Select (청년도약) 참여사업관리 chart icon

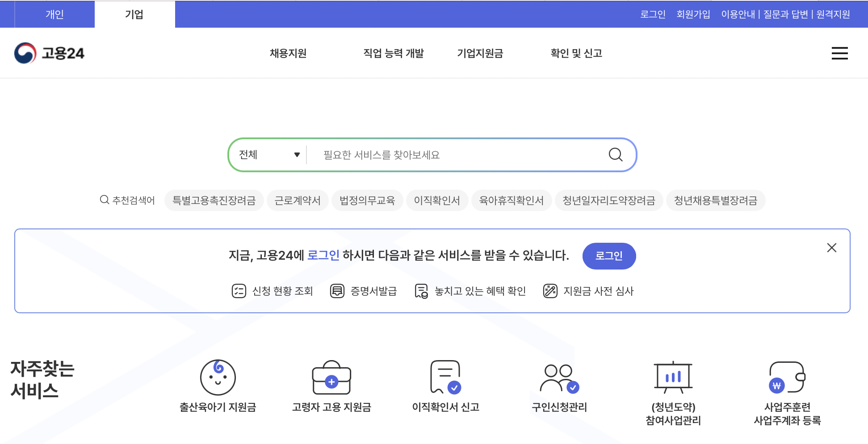pyautogui.click(x=673, y=377)
